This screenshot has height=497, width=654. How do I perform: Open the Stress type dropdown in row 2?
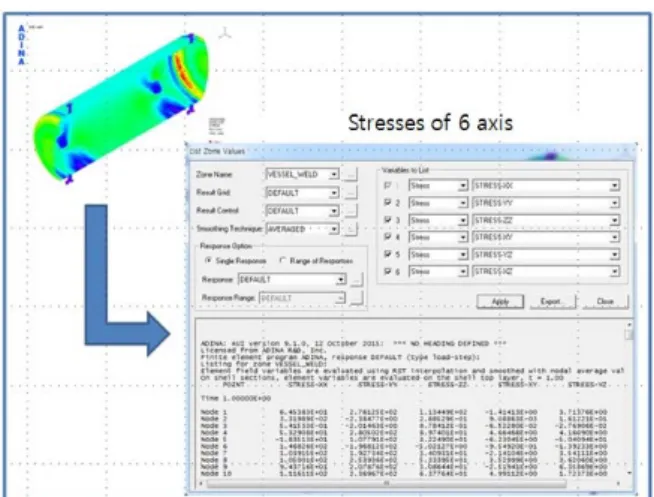[438, 203]
